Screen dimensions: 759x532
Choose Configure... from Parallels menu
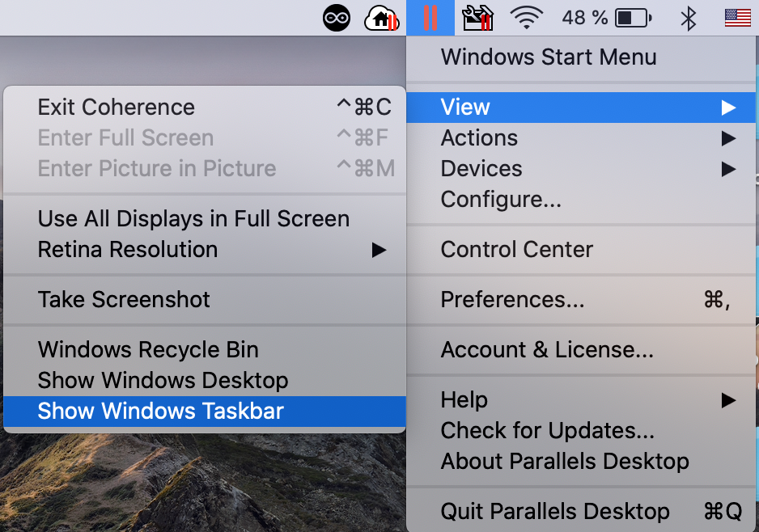(581, 200)
